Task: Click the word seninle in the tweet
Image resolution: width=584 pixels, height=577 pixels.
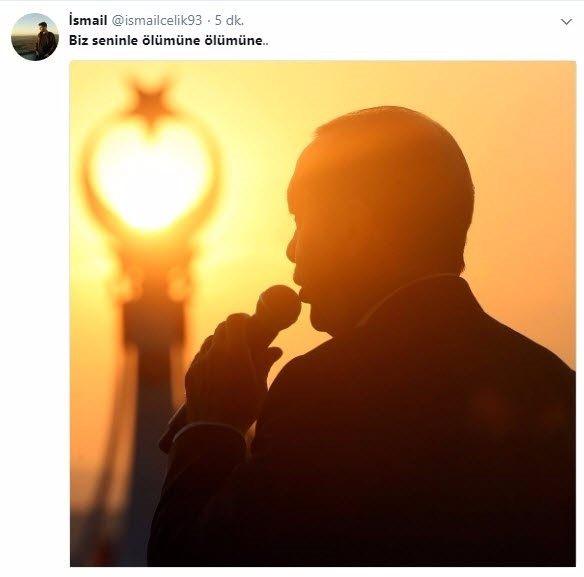Action: [115, 40]
